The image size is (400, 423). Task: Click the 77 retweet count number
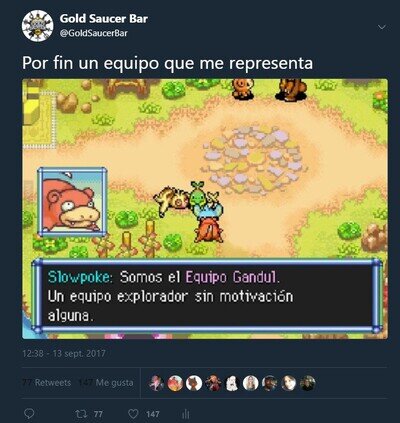coord(98,414)
